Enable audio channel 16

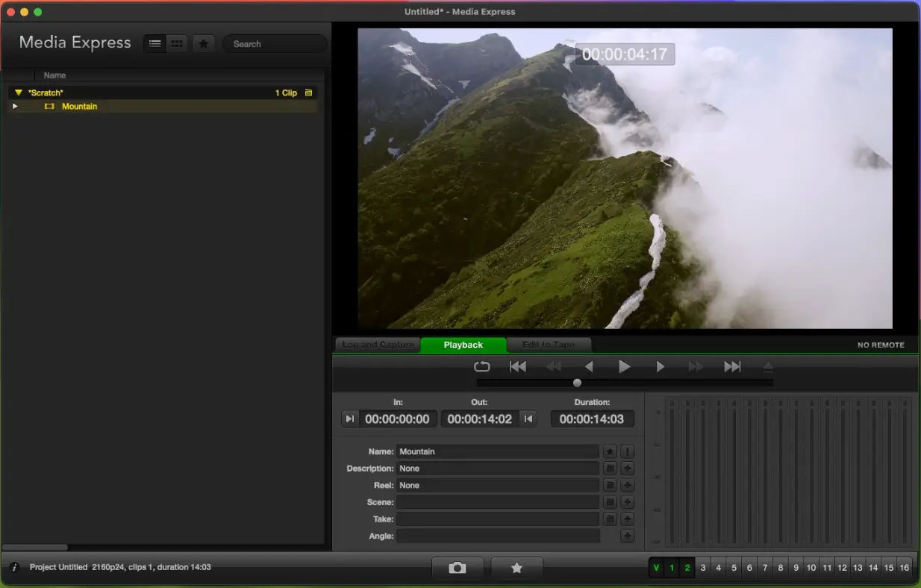point(905,568)
